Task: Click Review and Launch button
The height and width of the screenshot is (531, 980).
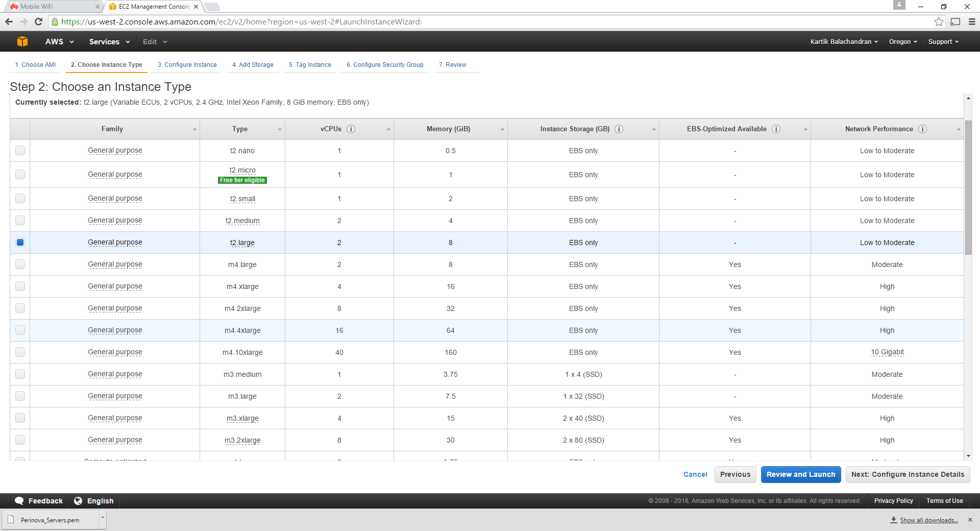Action: [x=801, y=474]
